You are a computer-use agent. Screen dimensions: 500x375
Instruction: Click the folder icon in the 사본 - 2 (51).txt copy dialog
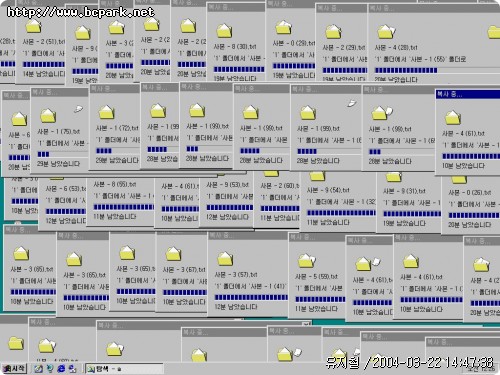(34, 26)
